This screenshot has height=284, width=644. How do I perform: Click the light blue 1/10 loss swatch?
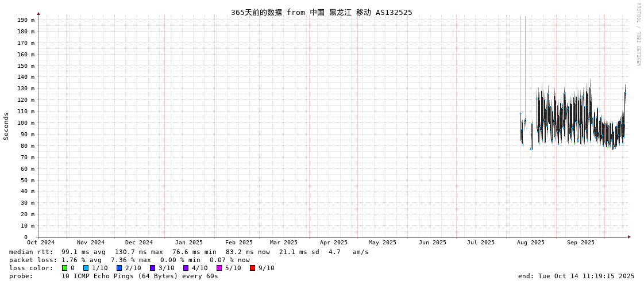86,268
